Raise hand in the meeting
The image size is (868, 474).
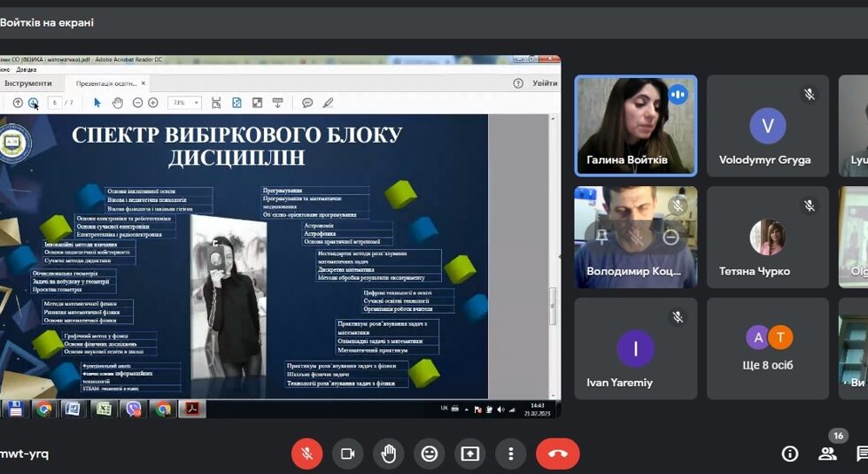point(388,454)
